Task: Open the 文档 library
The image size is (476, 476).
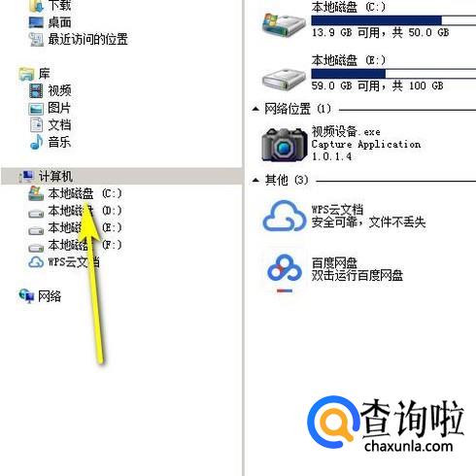Action: tap(59, 125)
